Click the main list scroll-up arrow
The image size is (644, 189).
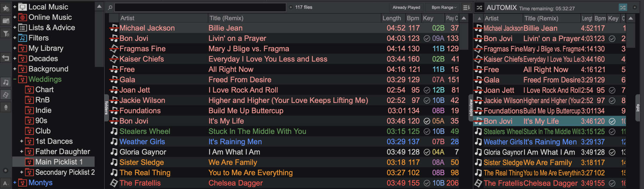464,18
